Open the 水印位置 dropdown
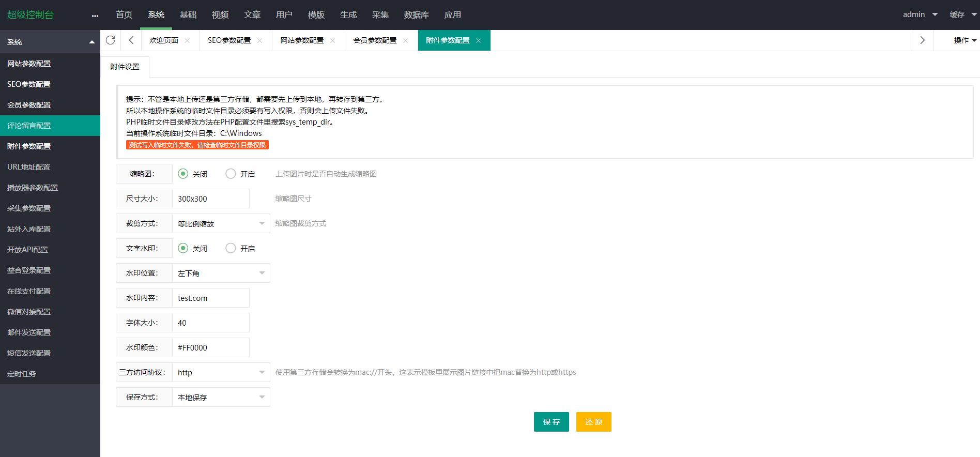 pyautogui.click(x=221, y=273)
